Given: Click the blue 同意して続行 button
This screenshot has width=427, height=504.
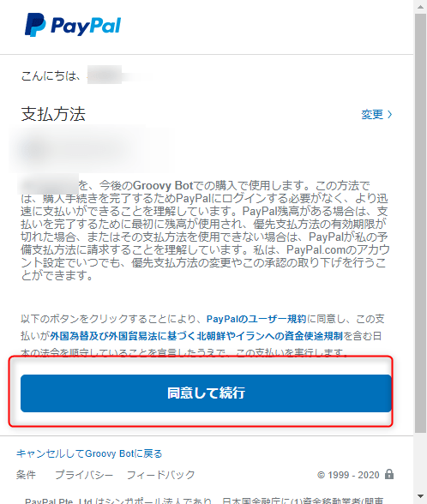Looking at the screenshot, I should tap(206, 393).
